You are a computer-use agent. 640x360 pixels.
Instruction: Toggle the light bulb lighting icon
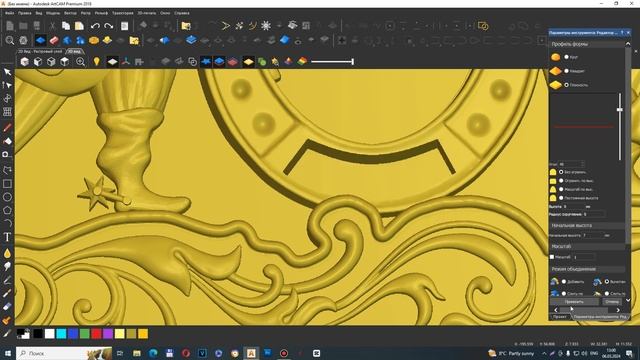[x=96, y=62]
